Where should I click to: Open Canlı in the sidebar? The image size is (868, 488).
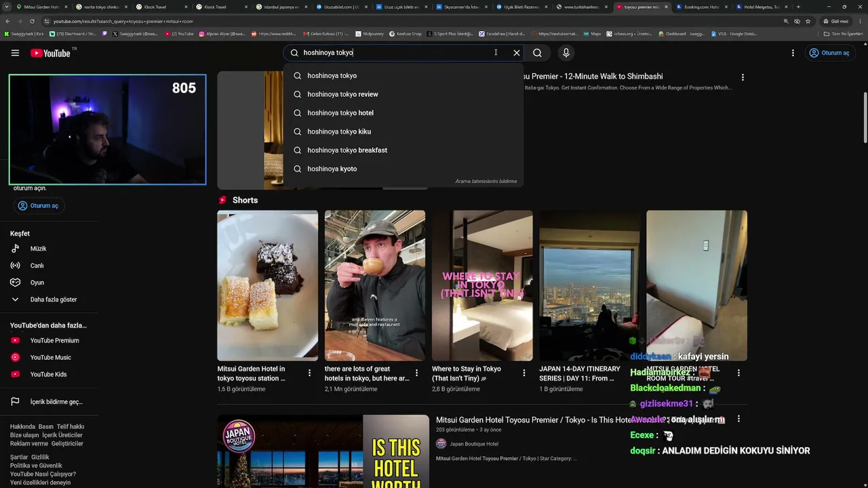(x=49, y=266)
